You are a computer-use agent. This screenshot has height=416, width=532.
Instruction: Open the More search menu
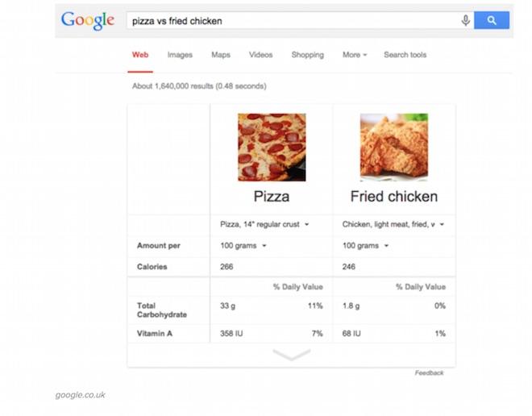click(x=355, y=55)
